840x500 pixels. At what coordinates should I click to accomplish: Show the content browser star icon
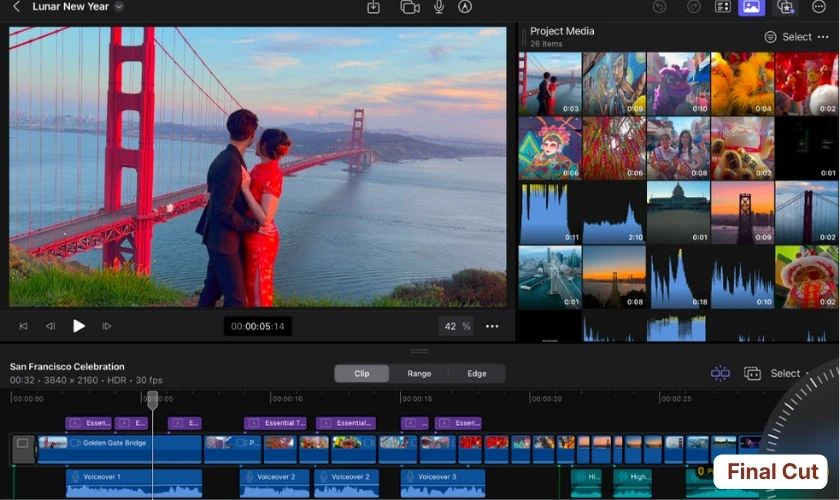coord(785,7)
